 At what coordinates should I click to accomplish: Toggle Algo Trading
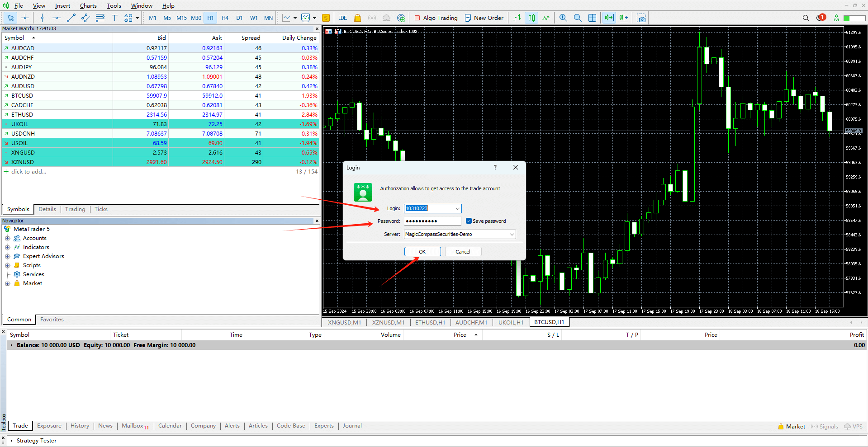click(x=436, y=18)
